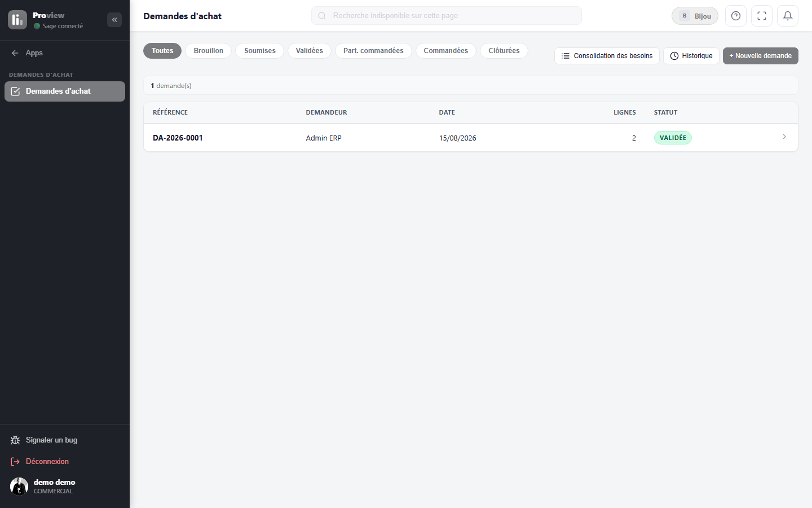Open the Bijou company selector
812x508 pixels.
[695, 16]
